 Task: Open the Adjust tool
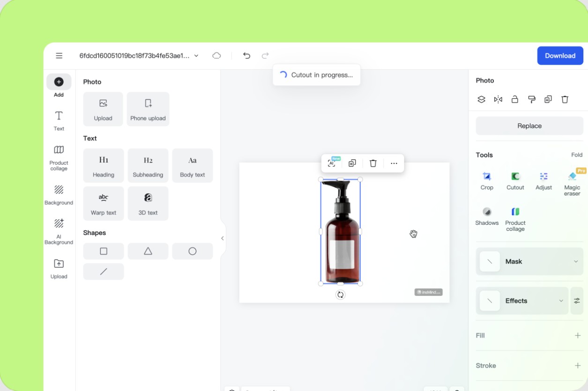click(x=544, y=181)
